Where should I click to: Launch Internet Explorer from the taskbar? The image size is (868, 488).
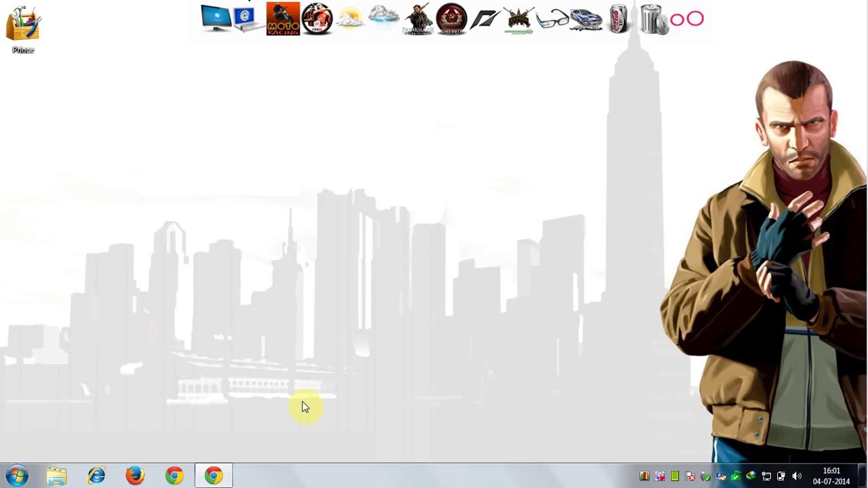(96, 476)
